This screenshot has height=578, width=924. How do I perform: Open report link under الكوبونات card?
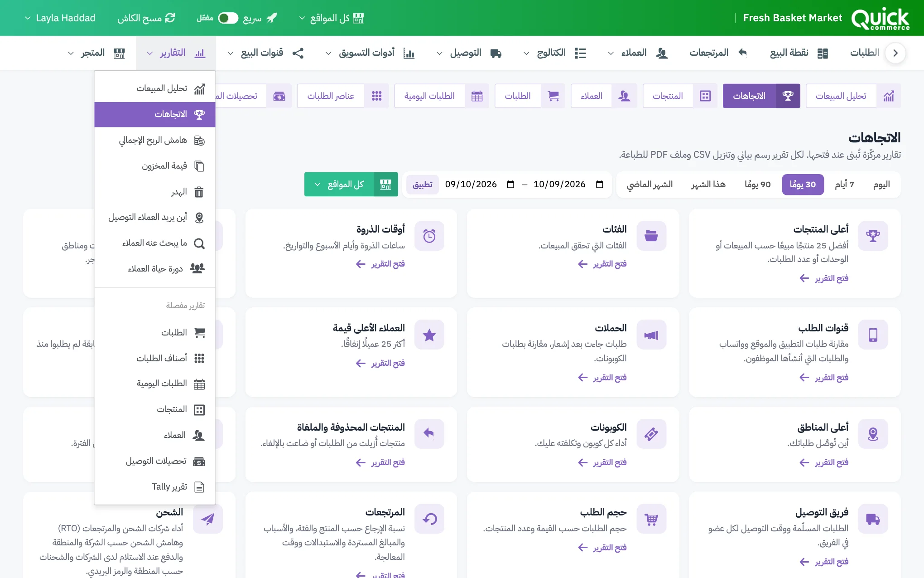(602, 462)
